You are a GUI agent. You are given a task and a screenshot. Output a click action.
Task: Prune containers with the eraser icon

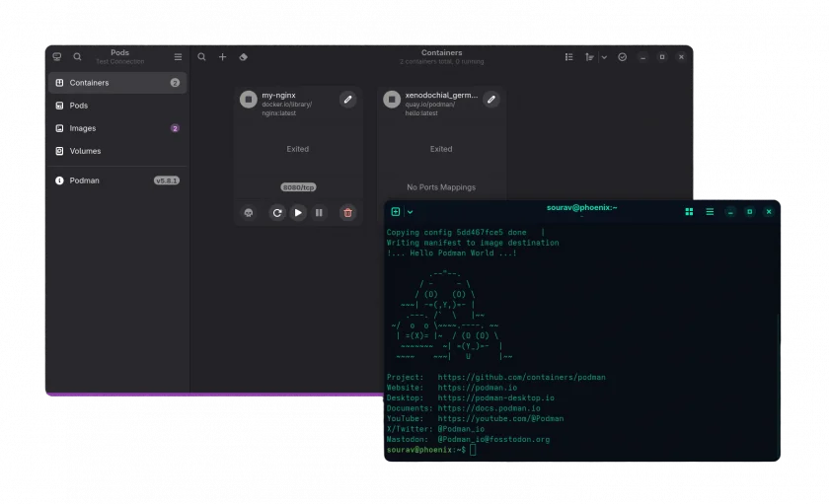(243, 57)
